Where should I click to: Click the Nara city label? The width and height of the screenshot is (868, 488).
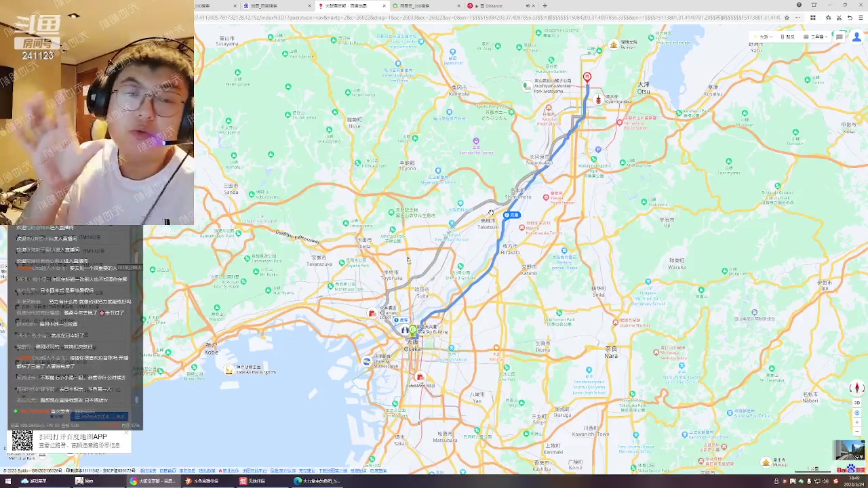pyautogui.click(x=611, y=352)
